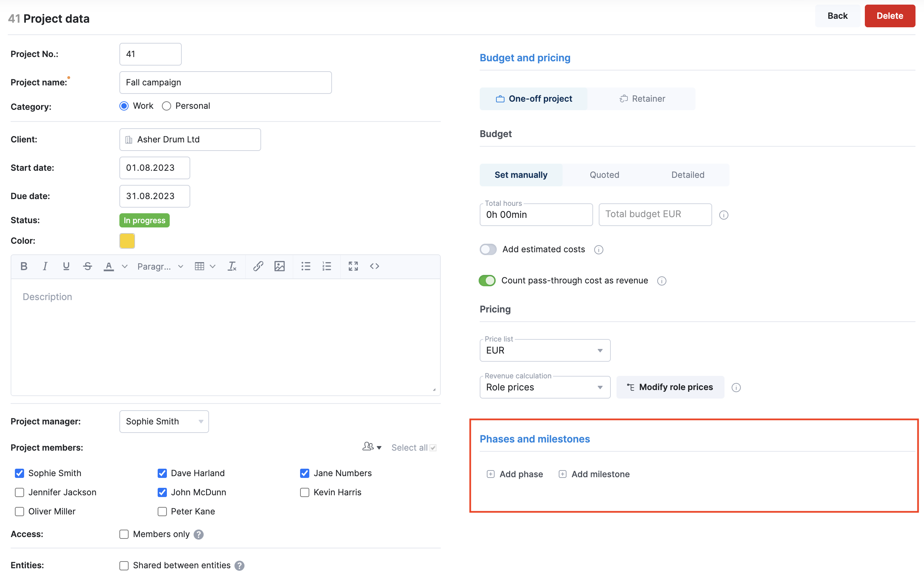Apply strikethrough formatting to description text
The height and width of the screenshot is (581, 924).
point(87,266)
